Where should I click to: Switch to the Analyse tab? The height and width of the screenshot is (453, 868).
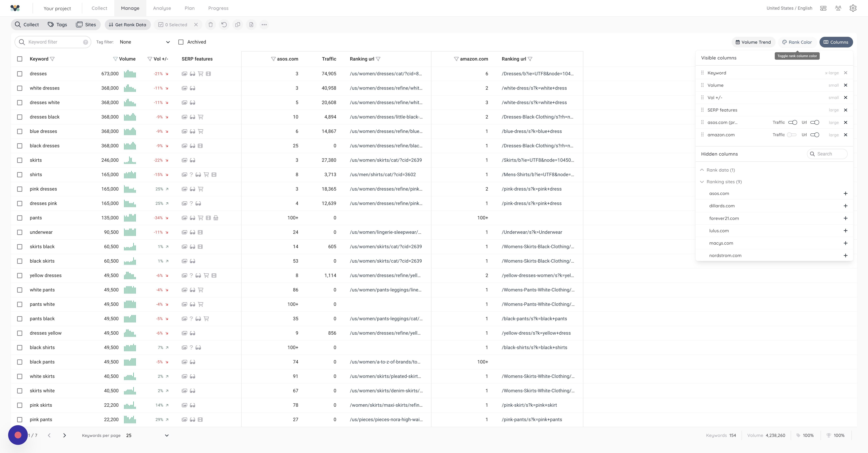tap(162, 8)
